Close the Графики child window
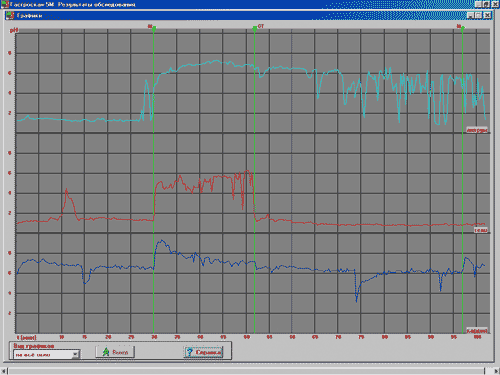 [x=487, y=15]
